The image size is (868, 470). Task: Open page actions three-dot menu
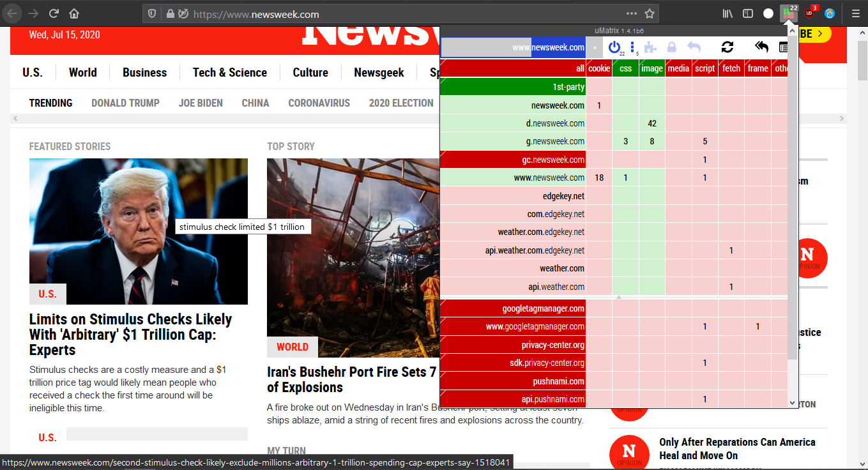click(632, 13)
